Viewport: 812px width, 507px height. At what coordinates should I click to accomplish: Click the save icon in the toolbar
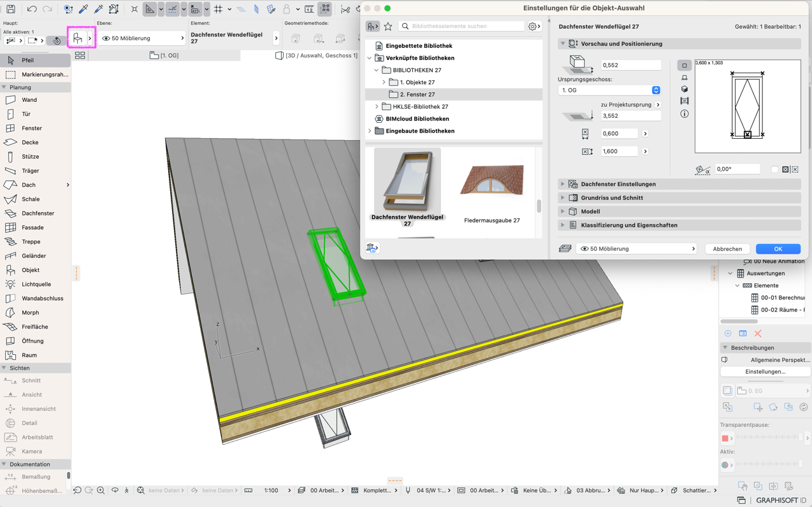[11, 9]
